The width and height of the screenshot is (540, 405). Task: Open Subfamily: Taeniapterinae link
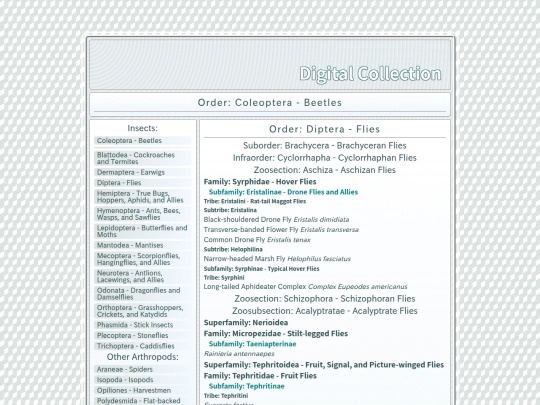[x=252, y=344]
